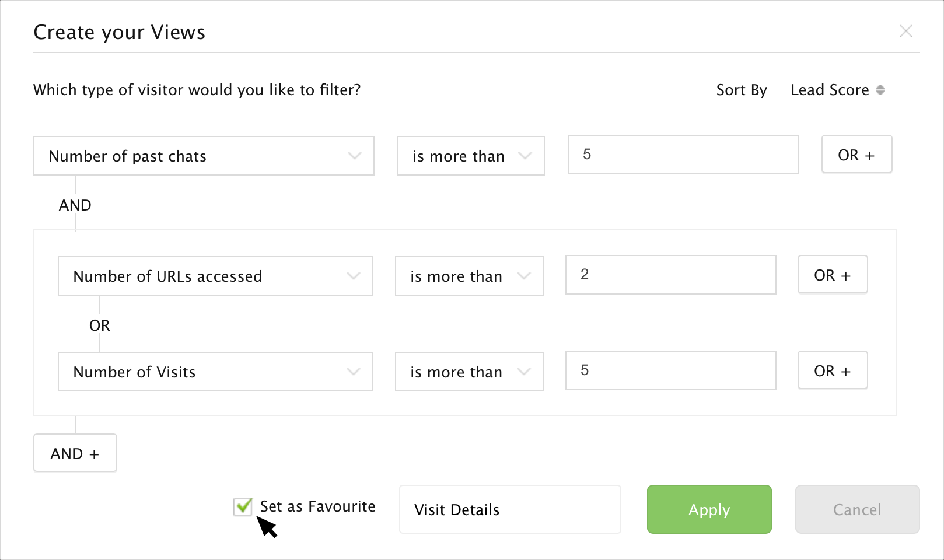Viewport: 944px width, 560px height.
Task: Add a condition with the AND + button
Action: [x=75, y=453]
